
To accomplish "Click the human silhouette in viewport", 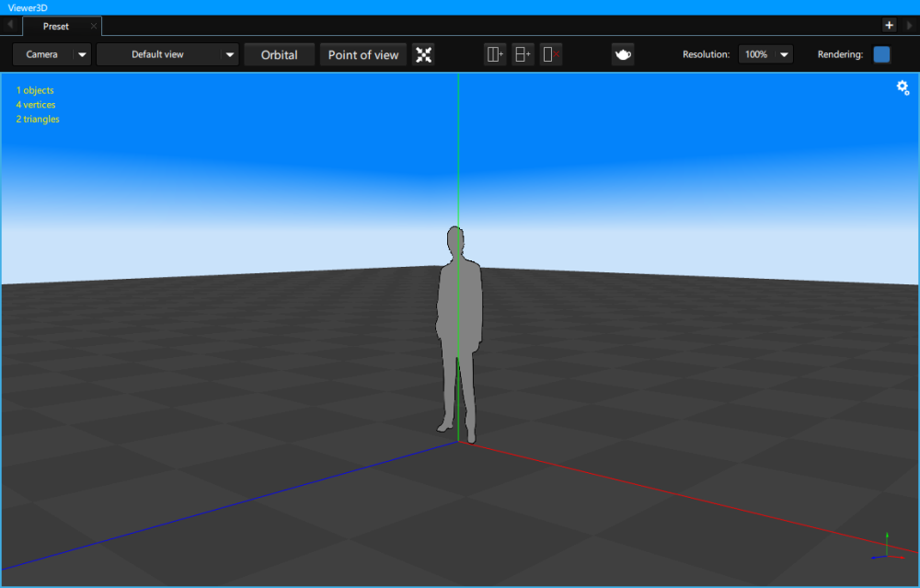I will (x=459, y=313).
